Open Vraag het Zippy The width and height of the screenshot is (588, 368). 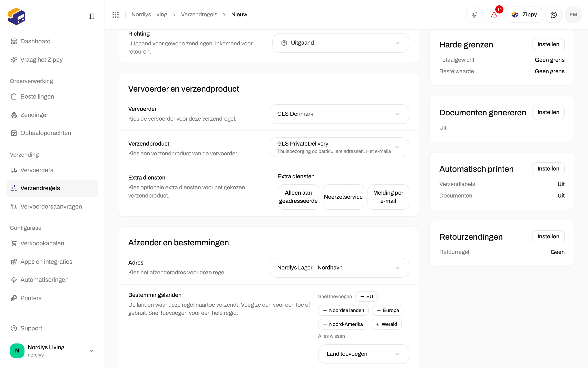(52, 60)
